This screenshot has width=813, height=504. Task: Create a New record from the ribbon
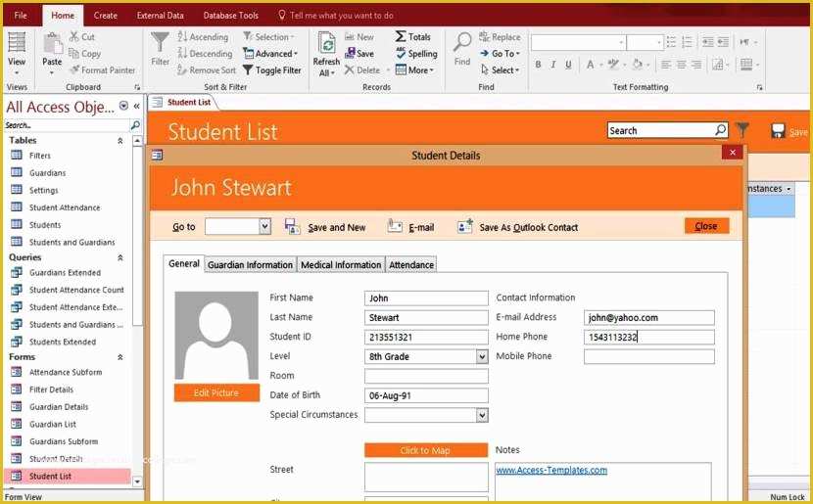359,37
